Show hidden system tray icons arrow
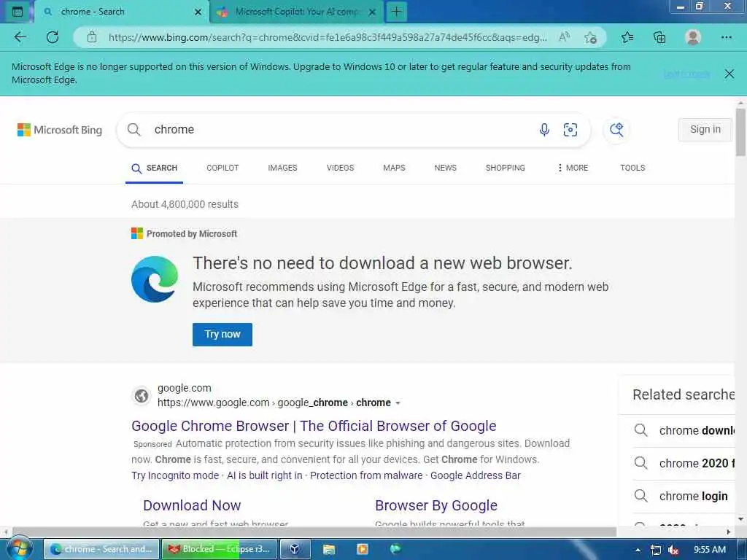The width and height of the screenshot is (747, 560). [638, 550]
